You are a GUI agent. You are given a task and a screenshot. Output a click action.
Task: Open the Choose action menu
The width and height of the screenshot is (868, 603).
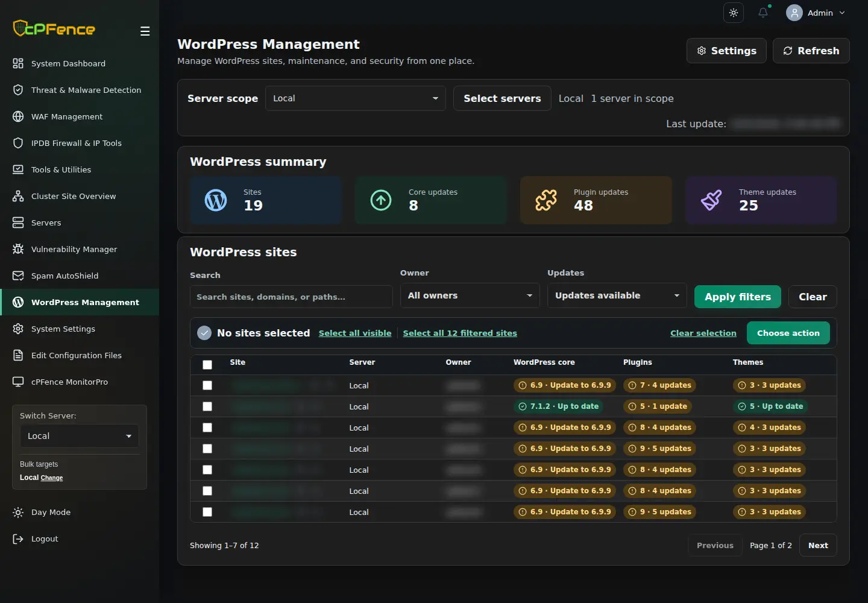(788, 333)
